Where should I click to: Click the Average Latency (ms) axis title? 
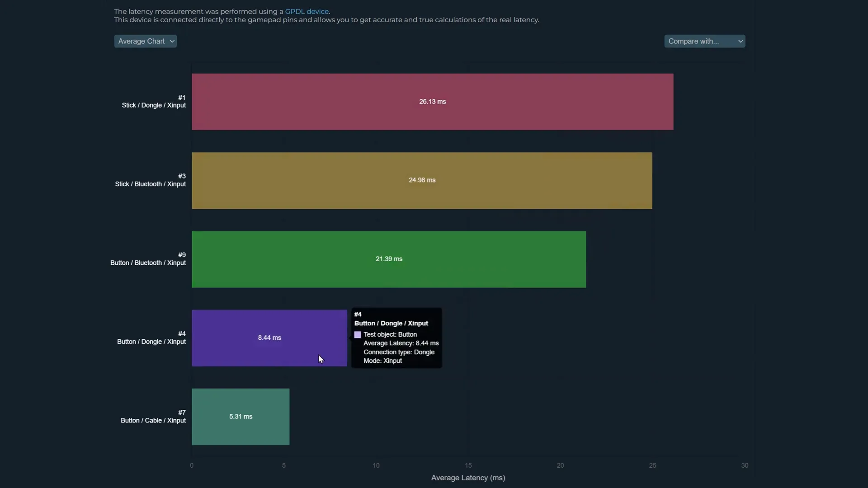(x=468, y=478)
